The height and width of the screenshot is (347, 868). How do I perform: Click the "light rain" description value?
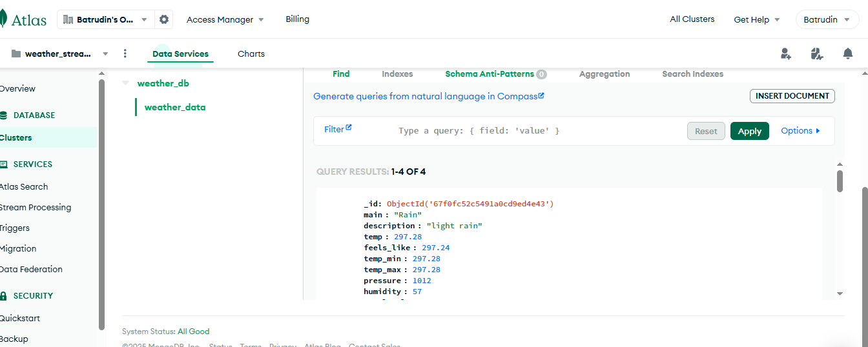tap(454, 226)
